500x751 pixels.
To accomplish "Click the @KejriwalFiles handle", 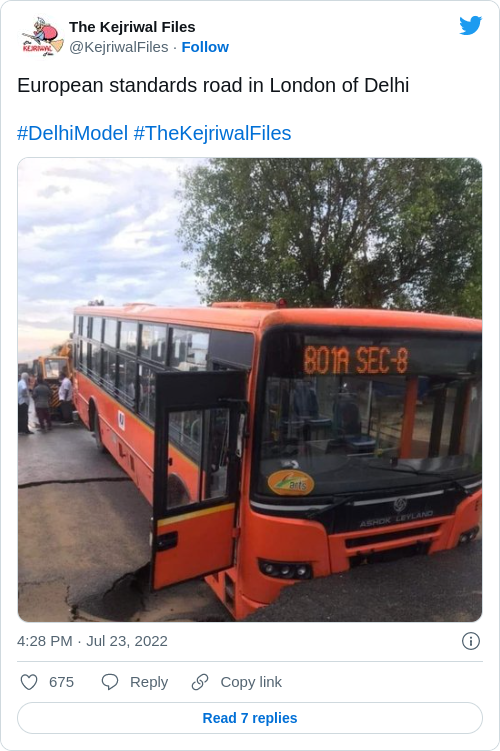I will 119,47.
